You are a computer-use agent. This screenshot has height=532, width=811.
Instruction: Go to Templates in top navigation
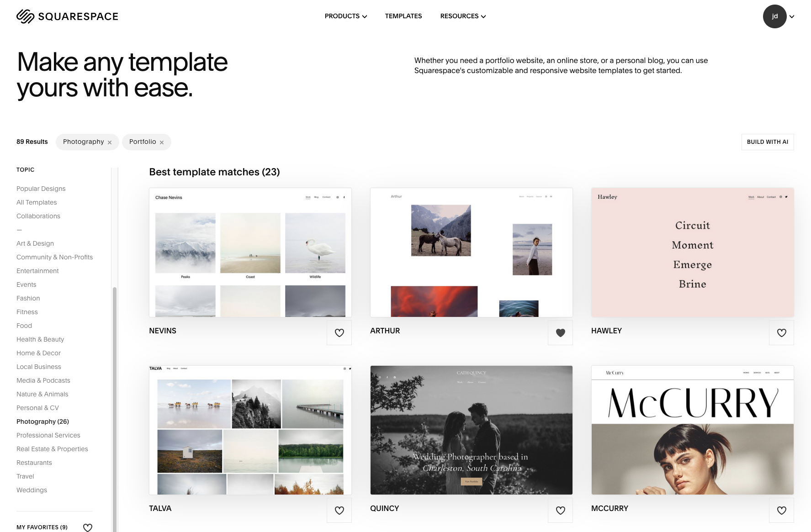[x=403, y=16]
